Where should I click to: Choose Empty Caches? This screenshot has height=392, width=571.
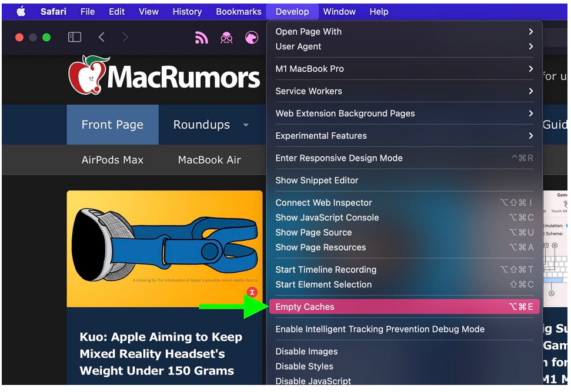[x=404, y=307]
